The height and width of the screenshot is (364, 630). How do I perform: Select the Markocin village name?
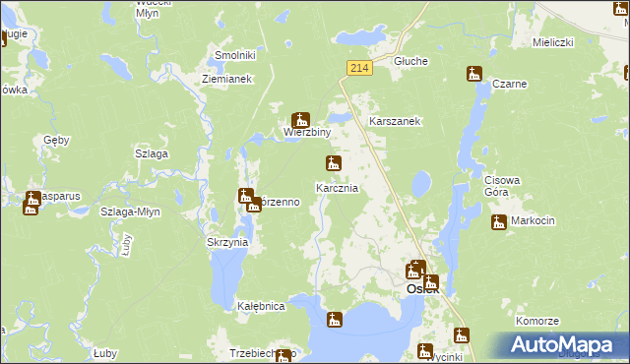[x=533, y=220]
